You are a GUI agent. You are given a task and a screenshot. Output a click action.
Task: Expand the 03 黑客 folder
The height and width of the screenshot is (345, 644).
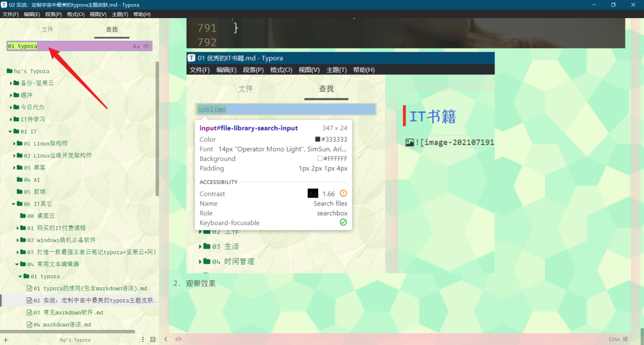coord(15,167)
